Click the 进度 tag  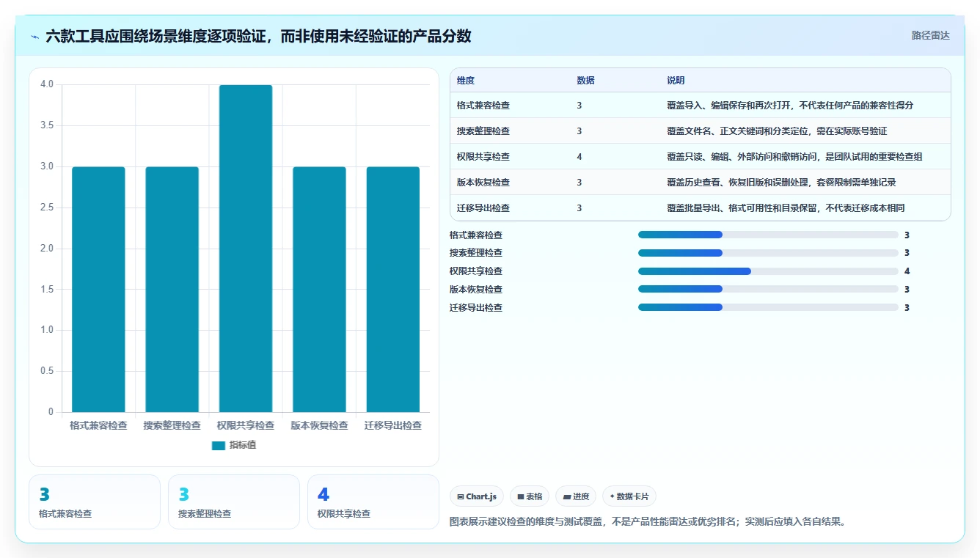pyautogui.click(x=576, y=496)
